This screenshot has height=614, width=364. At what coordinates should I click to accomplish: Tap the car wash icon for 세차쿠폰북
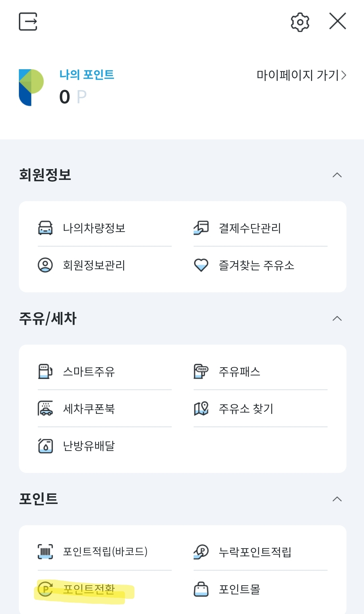click(45, 408)
